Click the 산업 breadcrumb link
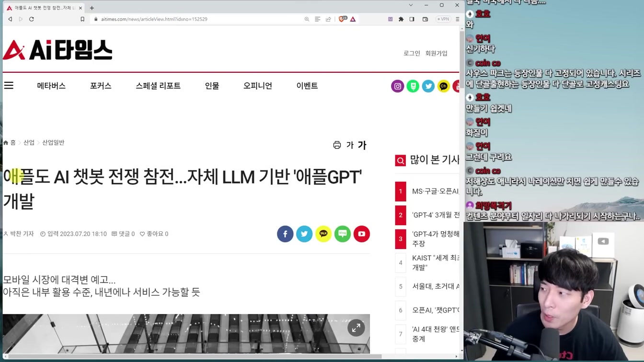The image size is (644, 362). point(29,143)
